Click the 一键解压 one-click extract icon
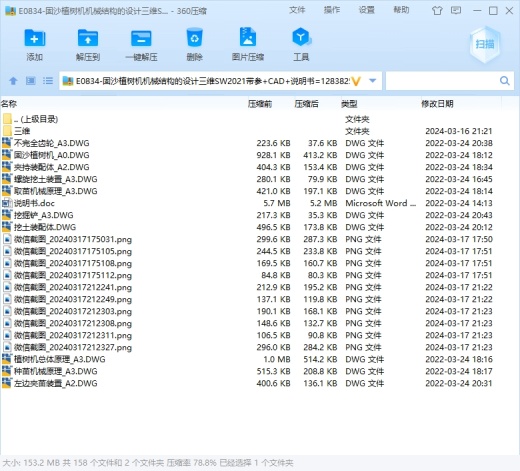This screenshot has height=471, width=520. pos(141,38)
